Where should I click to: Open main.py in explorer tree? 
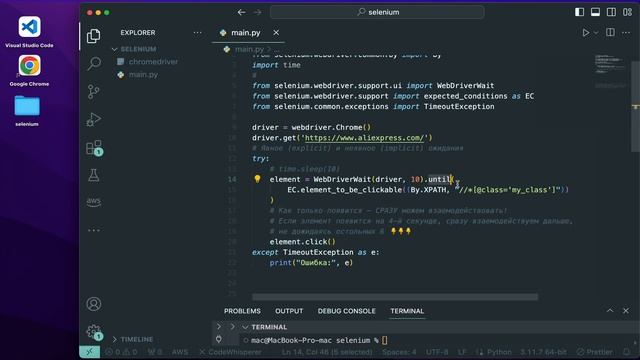[x=143, y=75]
